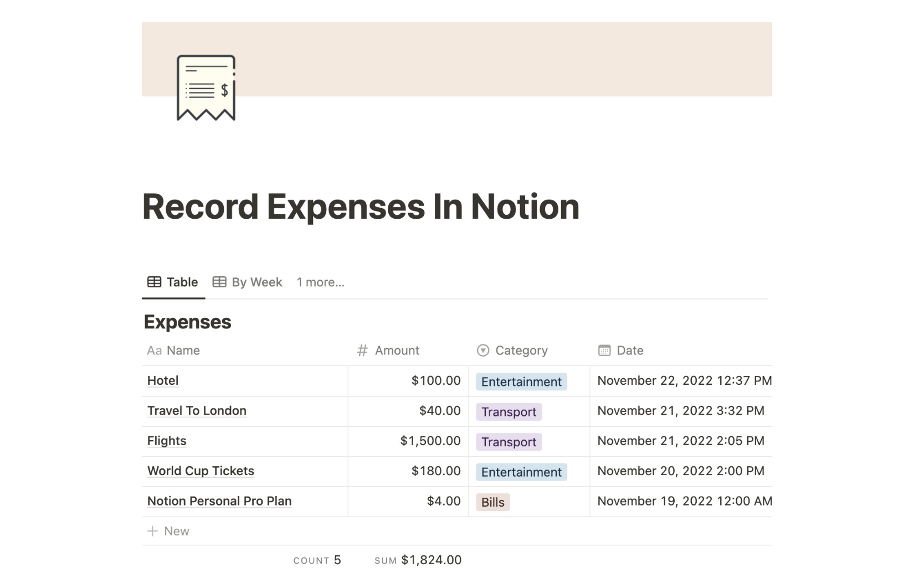914x588 pixels.
Task: Click the November 21, 2022 3:32 PM date
Action: pos(681,411)
